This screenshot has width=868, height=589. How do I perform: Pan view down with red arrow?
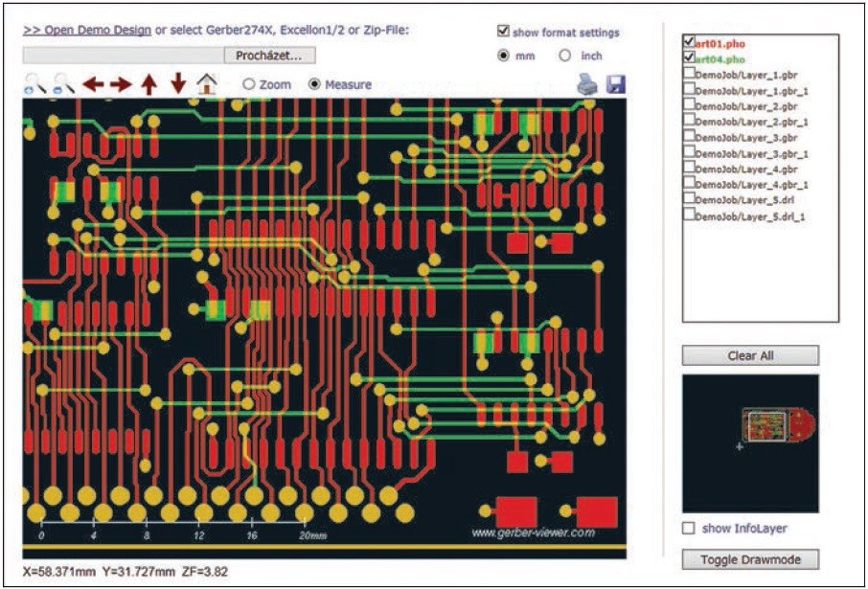(x=177, y=84)
